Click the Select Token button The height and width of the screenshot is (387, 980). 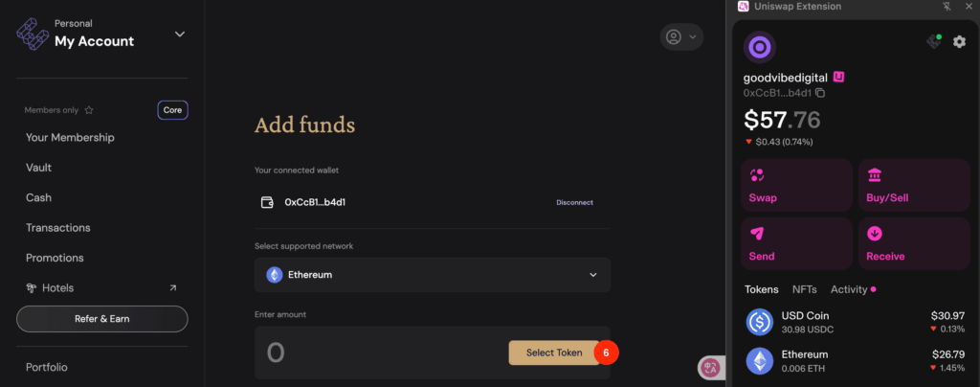coord(554,353)
